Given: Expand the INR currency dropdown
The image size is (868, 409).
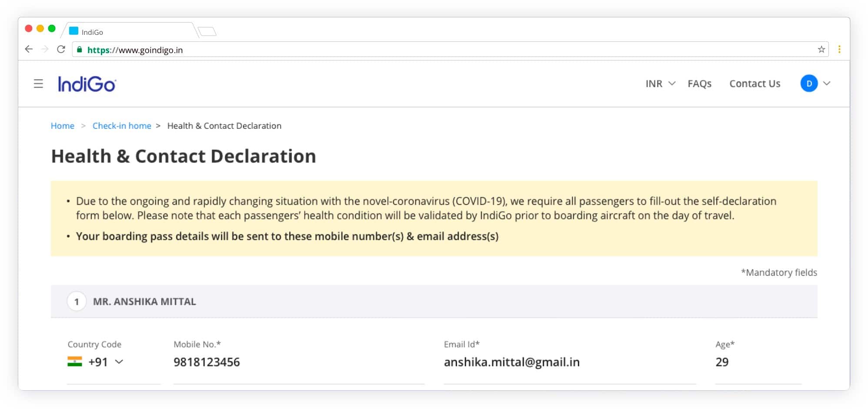Looking at the screenshot, I should [x=660, y=84].
